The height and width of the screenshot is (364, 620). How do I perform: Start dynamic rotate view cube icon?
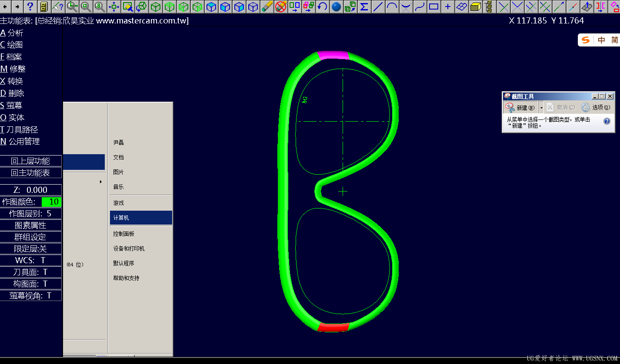[x=142, y=7]
